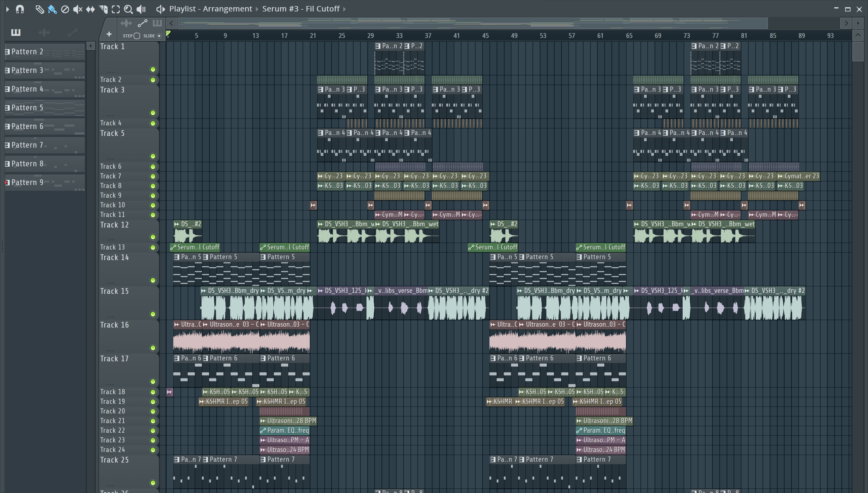868x493 pixels.
Task: Select Param. EQ freq clip near bar 13
Action: tap(285, 431)
